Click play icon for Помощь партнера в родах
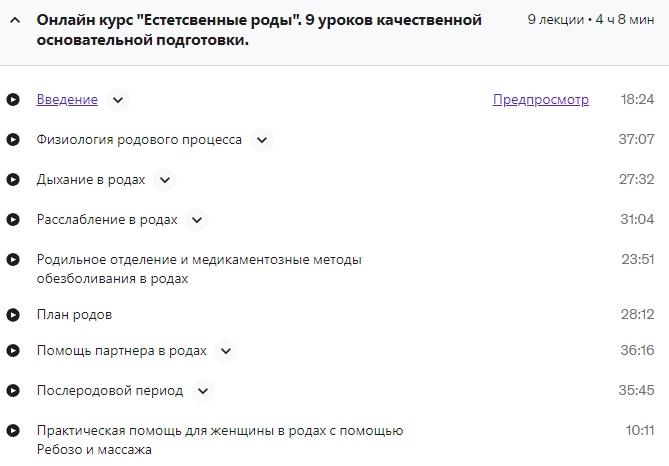This screenshot has width=669, height=466. click(13, 351)
